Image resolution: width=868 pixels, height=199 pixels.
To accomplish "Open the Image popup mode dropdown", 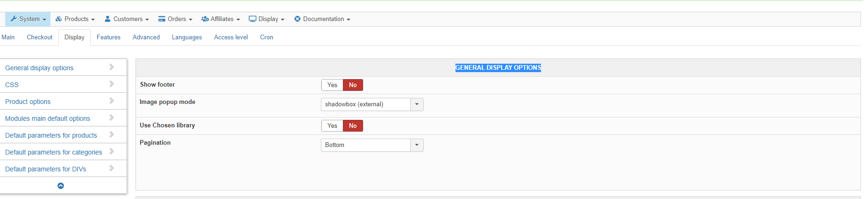I will click(x=372, y=104).
